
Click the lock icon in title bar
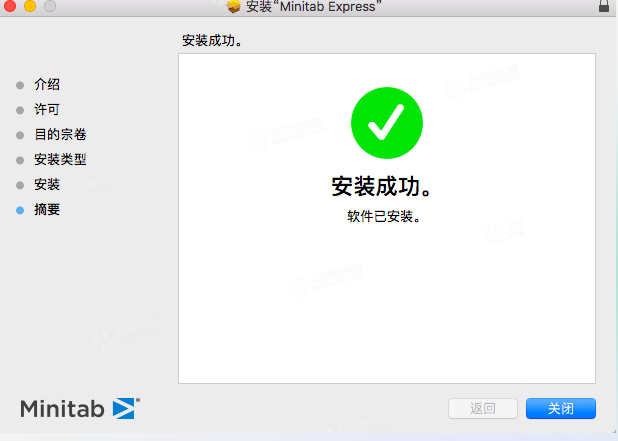tap(603, 6)
